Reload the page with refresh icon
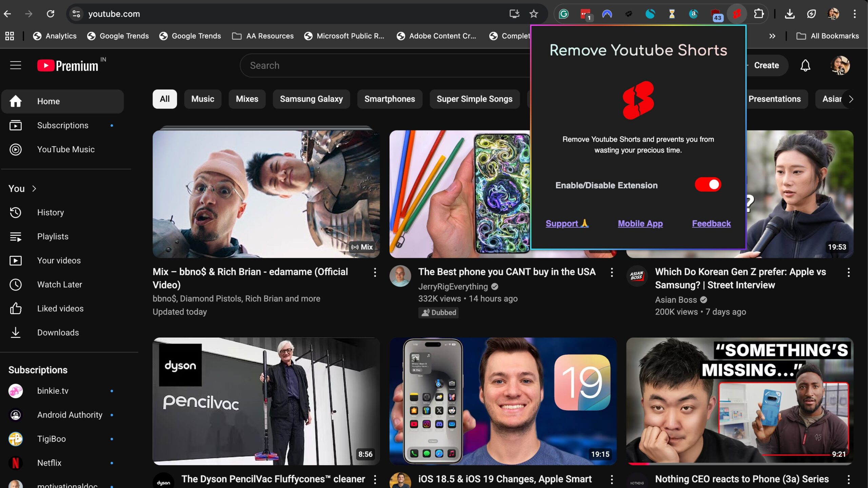Screen dimensions: 868x488 click(51, 14)
